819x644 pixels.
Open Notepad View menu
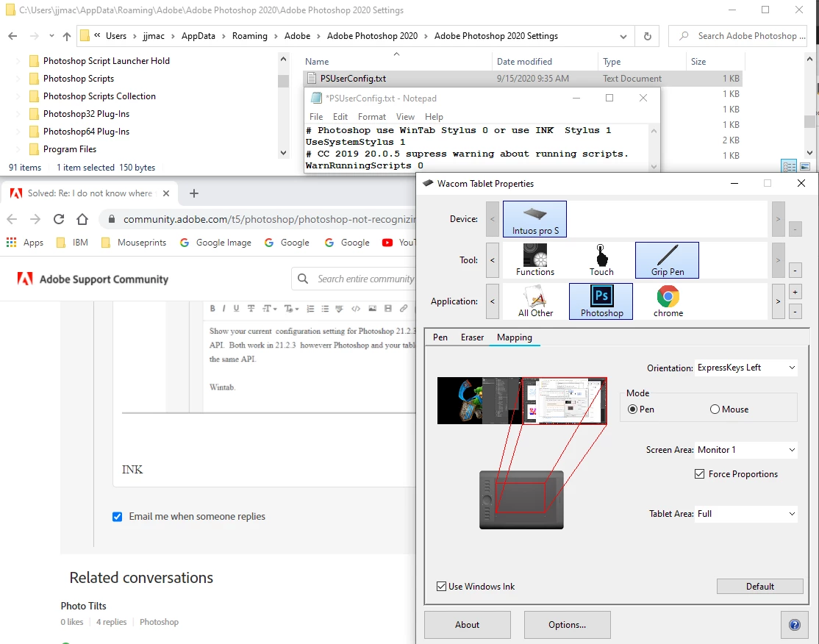(405, 117)
